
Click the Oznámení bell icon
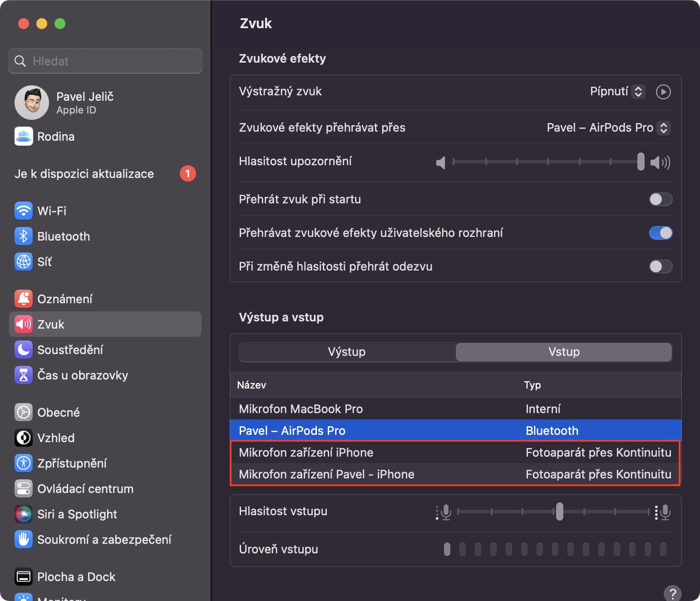click(24, 299)
